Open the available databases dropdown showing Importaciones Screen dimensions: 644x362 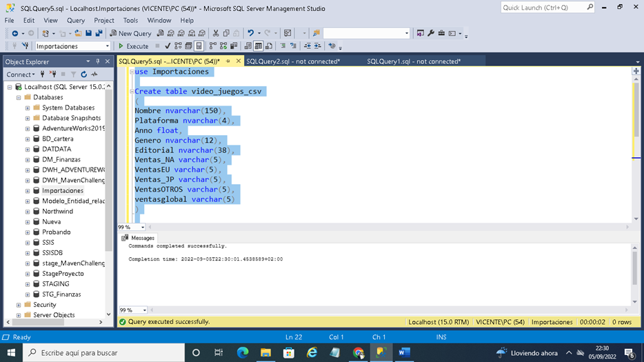(x=107, y=46)
